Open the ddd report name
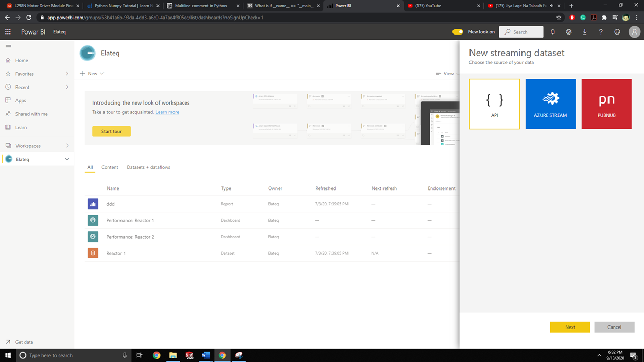The height and width of the screenshot is (362, 644). 110,204
